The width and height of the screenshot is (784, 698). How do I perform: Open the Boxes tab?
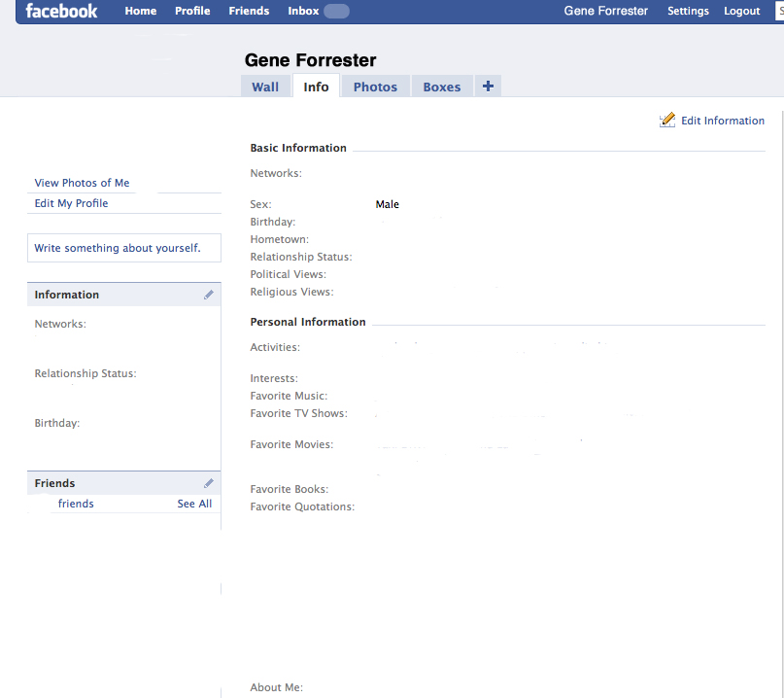442,87
